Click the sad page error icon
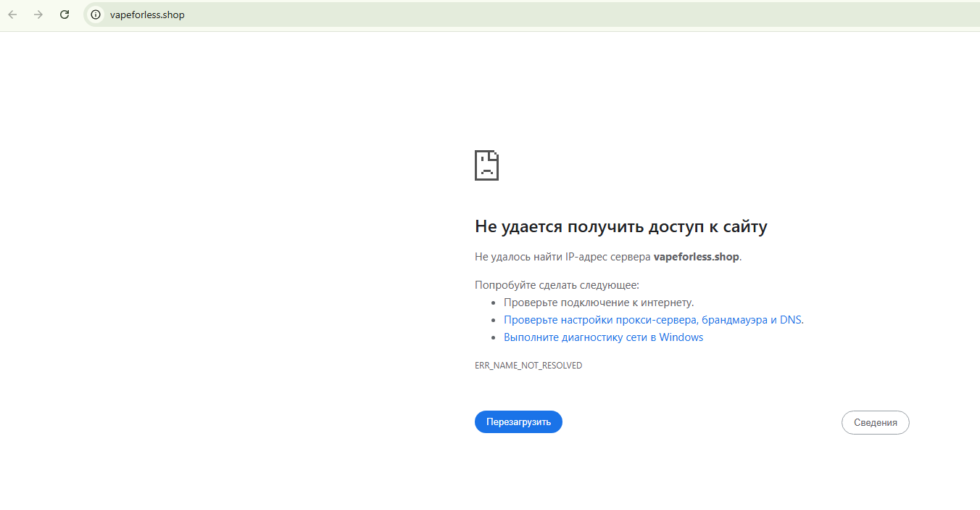This screenshot has height=510, width=980. point(486,165)
